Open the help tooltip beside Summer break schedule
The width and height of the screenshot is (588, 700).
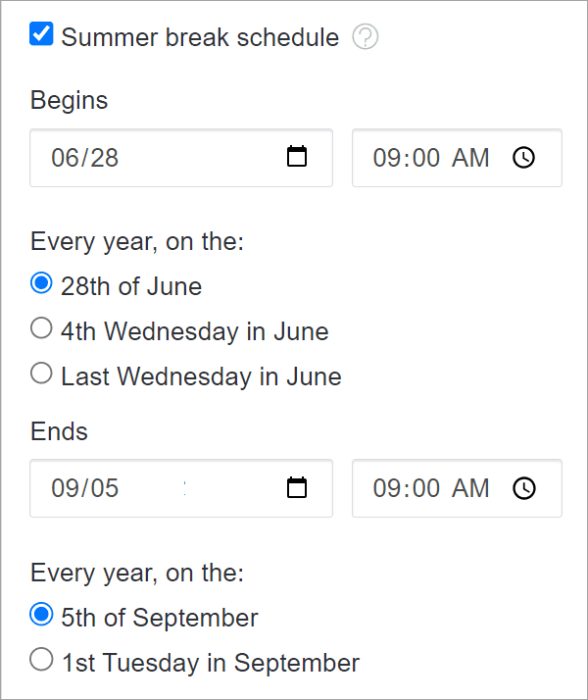pyautogui.click(x=365, y=36)
